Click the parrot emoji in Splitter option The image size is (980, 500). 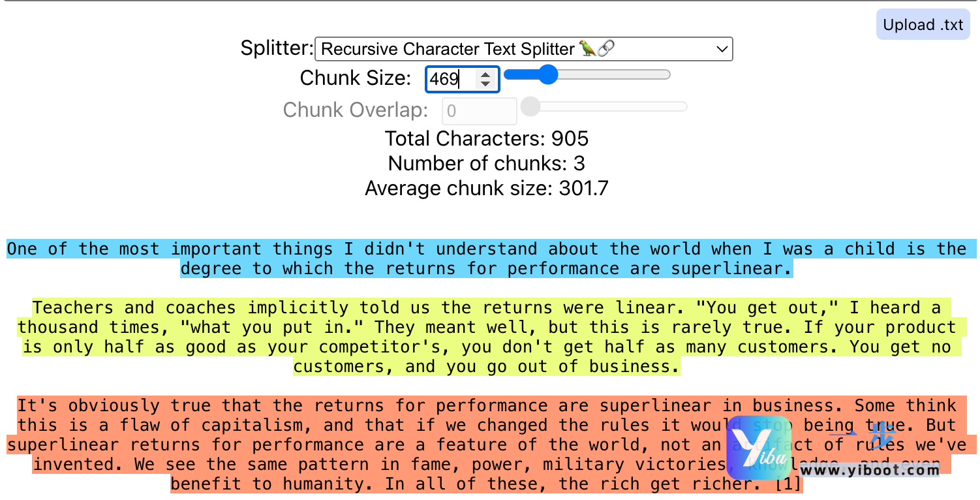(587, 49)
